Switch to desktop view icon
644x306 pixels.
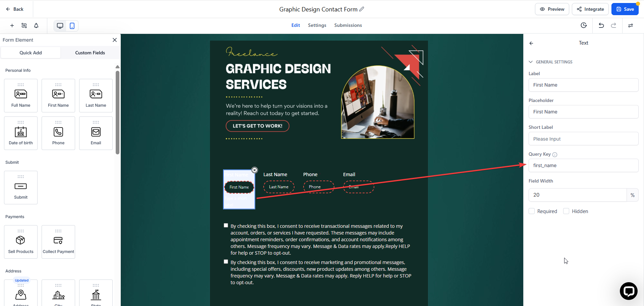[x=60, y=26]
